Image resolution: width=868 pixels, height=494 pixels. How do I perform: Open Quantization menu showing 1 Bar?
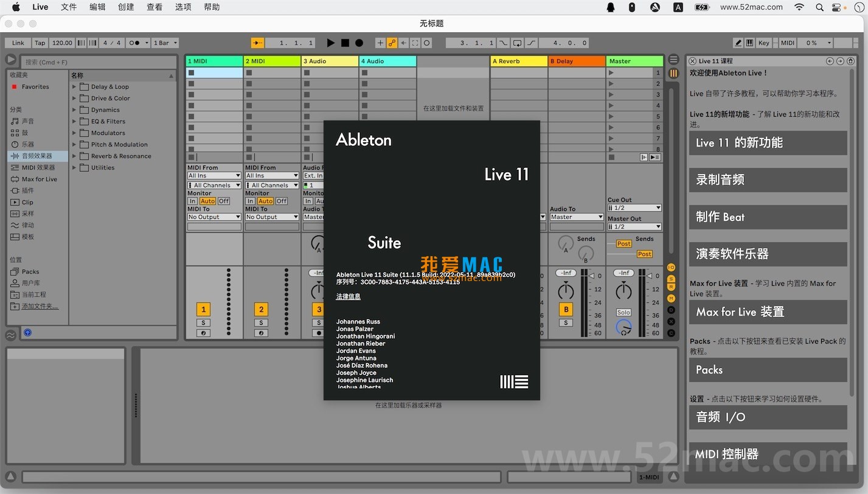[165, 43]
